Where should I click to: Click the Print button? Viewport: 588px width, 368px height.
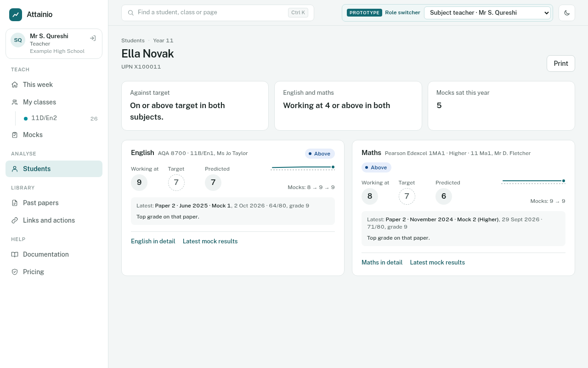click(560, 63)
